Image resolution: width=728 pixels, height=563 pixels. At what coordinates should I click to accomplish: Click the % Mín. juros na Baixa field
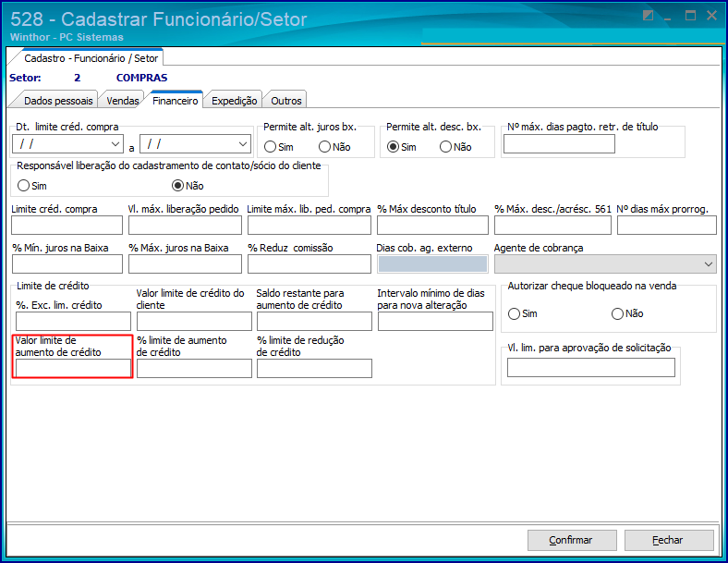67,264
